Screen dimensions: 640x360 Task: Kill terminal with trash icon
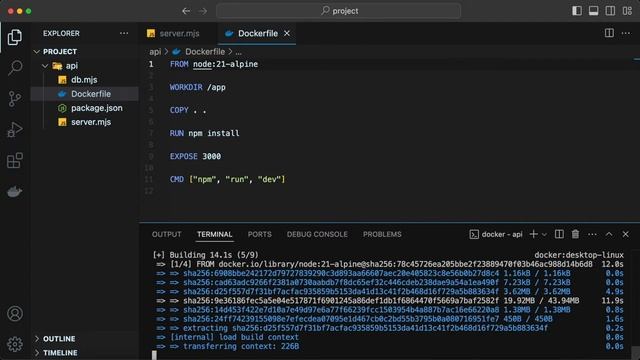[x=575, y=234]
